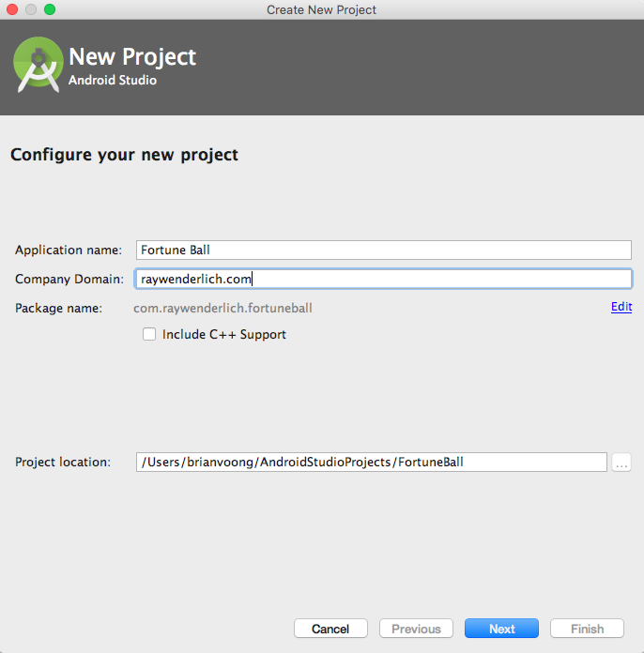This screenshot has width=644, height=653.
Task: Click into the Company Domain field
Action: 383,279
